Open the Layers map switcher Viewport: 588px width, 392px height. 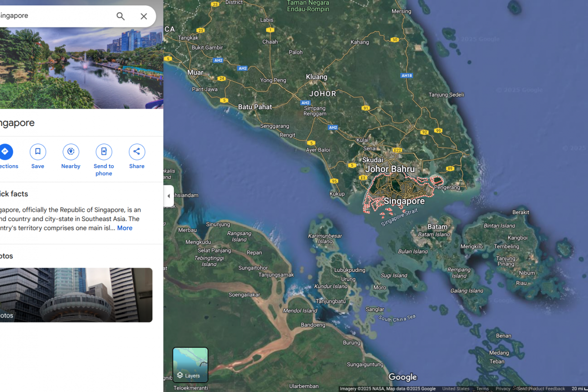(191, 365)
